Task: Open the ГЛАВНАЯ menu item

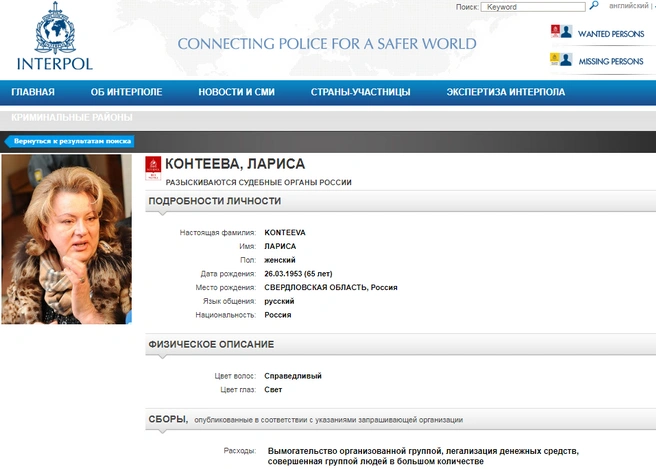Action: (x=33, y=92)
